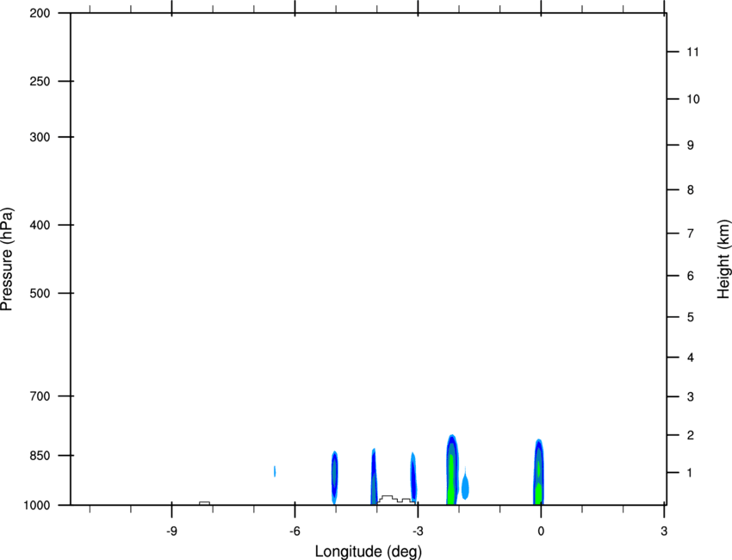
Task: Pick the 5 km height tick label
Action: pos(691,318)
